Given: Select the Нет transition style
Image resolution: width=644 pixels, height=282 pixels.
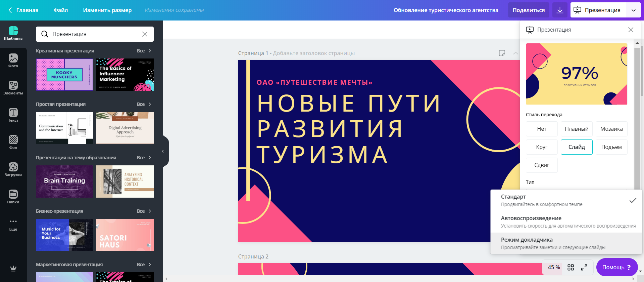Looking at the screenshot, I should pyautogui.click(x=541, y=129).
